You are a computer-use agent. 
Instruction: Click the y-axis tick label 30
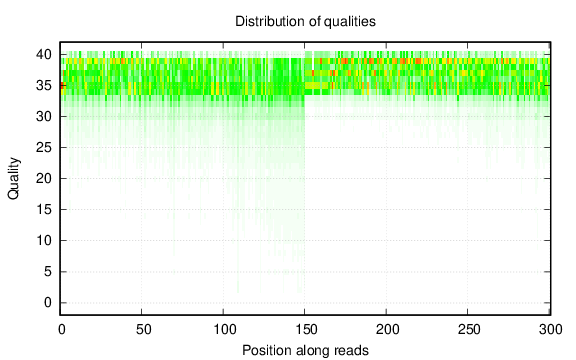click(x=44, y=116)
